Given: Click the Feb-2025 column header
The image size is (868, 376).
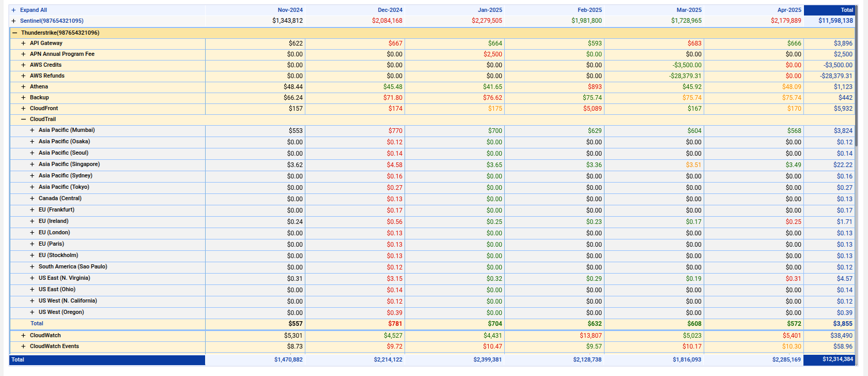Looking at the screenshot, I should (590, 10).
